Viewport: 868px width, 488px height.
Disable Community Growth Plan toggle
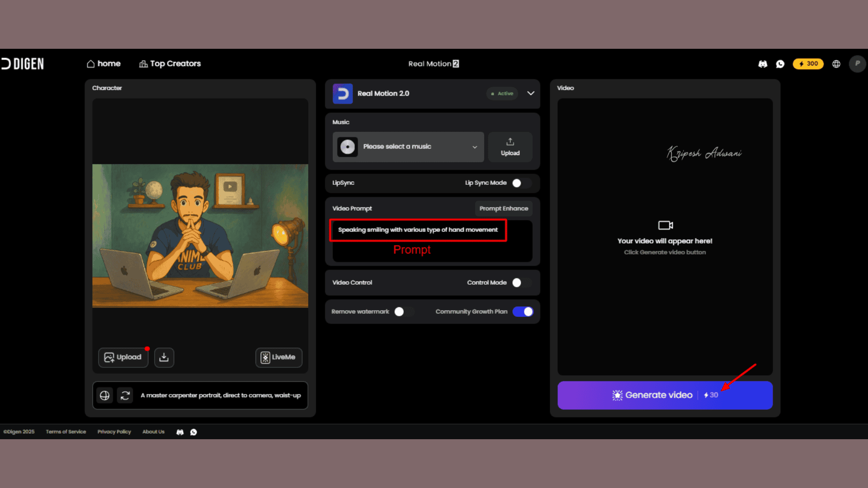tap(523, 312)
